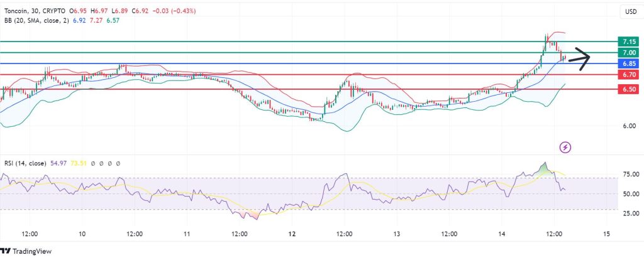Click the 6.00 price axis value
This screenshot has width=644, height=260.
(x=630, y=126)
